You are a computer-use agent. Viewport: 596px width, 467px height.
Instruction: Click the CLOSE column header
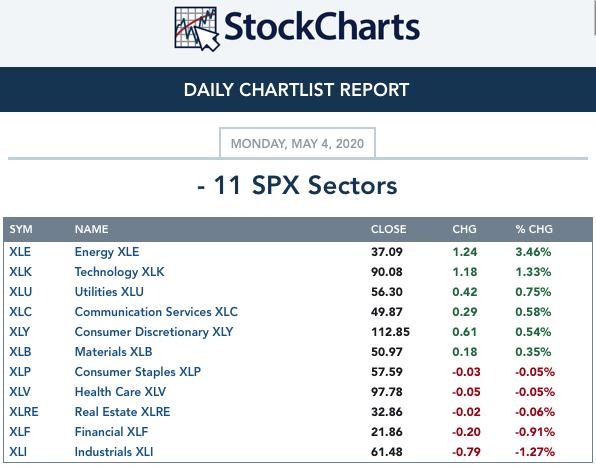tap(388, 229)
